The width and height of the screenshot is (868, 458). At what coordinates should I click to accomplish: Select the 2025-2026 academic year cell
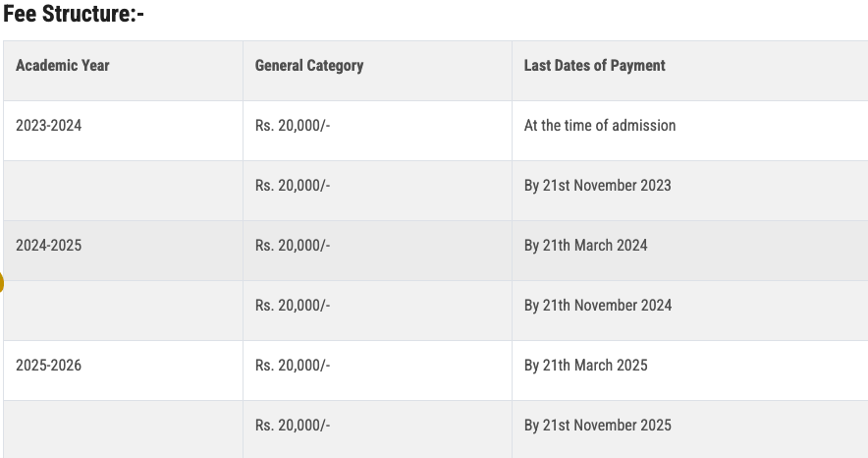coord(49,366)
